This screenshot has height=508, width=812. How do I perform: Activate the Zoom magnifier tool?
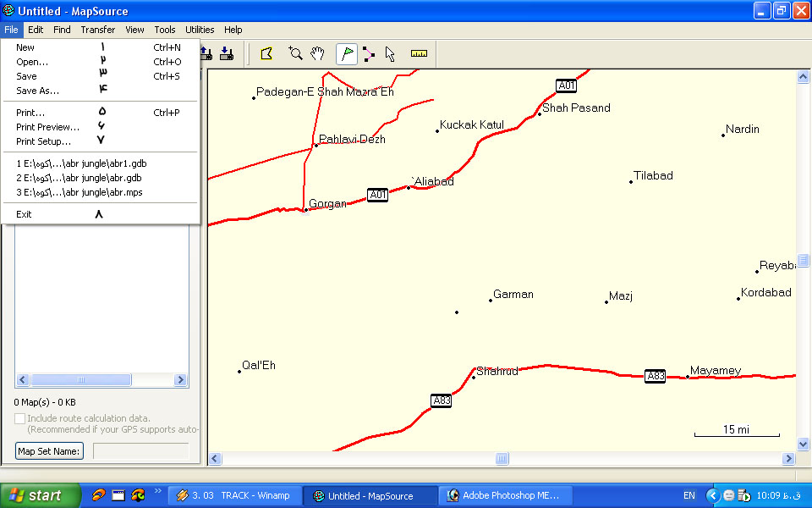point(295,54)
